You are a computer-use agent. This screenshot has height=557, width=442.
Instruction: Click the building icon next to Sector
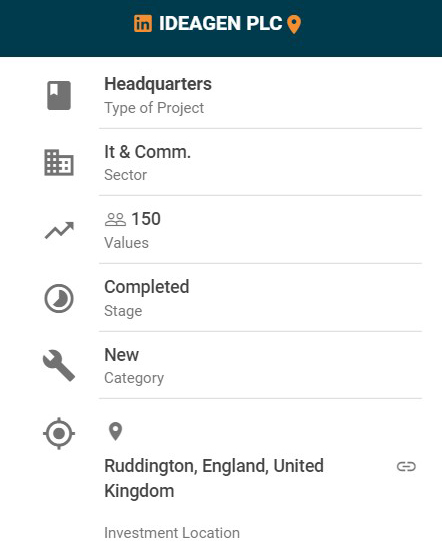click(x=59, y=163)
